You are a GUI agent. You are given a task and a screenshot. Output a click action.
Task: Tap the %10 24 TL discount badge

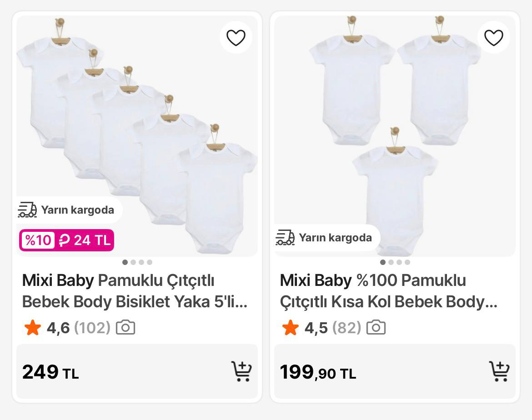pos(66,240)
